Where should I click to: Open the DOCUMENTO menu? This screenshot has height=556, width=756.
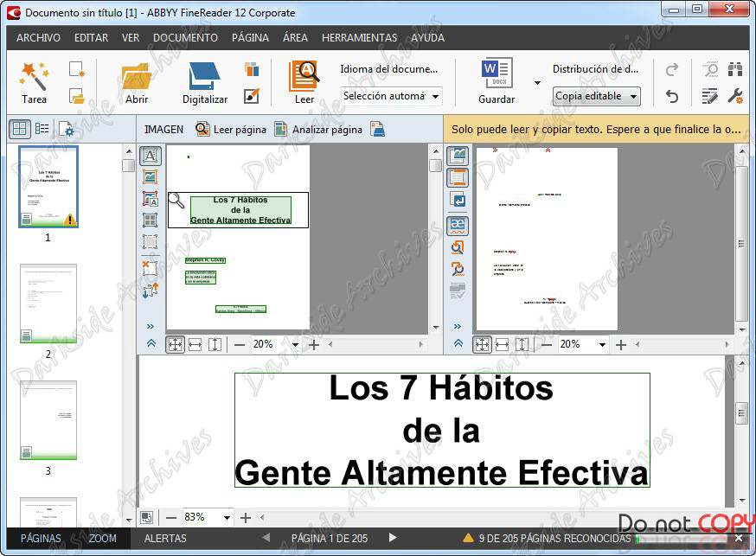pyautogui.click(x=185, y=38)
